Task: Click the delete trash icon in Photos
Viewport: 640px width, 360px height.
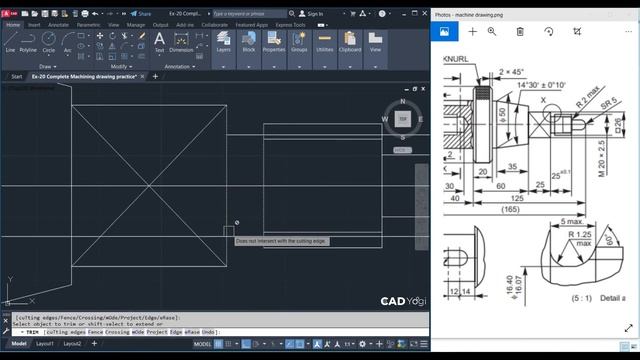Action: click(520, 31)
